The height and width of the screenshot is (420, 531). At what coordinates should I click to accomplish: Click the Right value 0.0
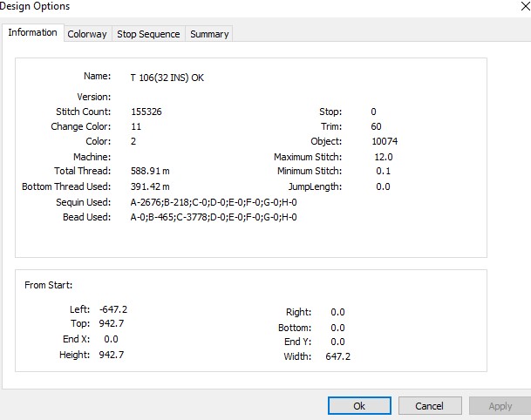(337, 312)
